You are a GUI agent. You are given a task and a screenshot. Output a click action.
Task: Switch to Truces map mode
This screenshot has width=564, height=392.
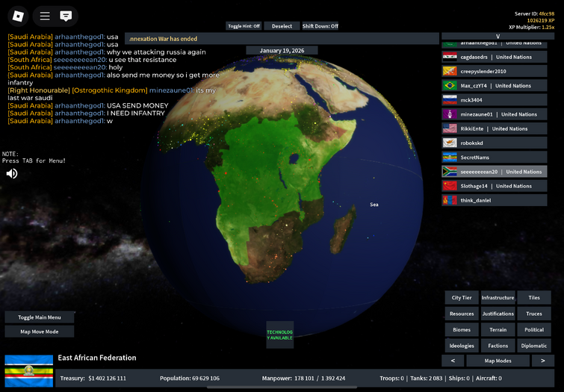pos(534,314)
